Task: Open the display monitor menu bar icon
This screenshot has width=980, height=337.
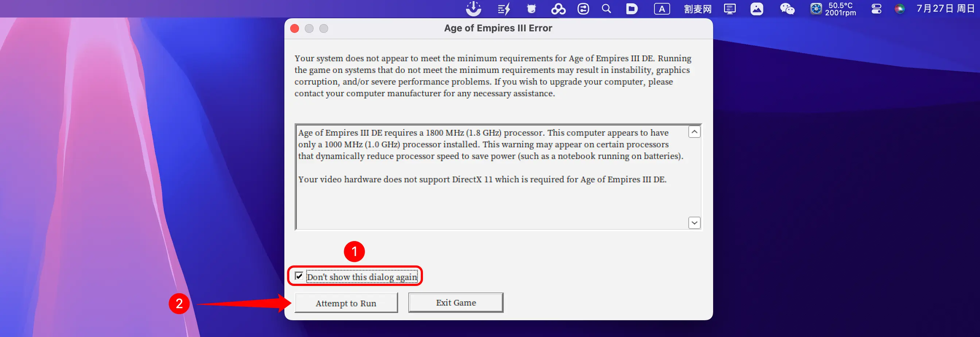Action: click(730, 9)
